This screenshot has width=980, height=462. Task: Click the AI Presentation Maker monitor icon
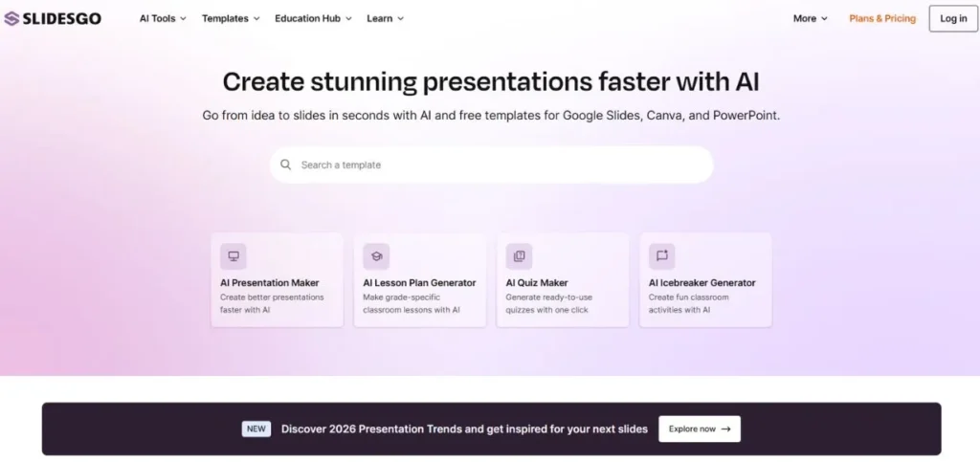(x=234, y=256)
